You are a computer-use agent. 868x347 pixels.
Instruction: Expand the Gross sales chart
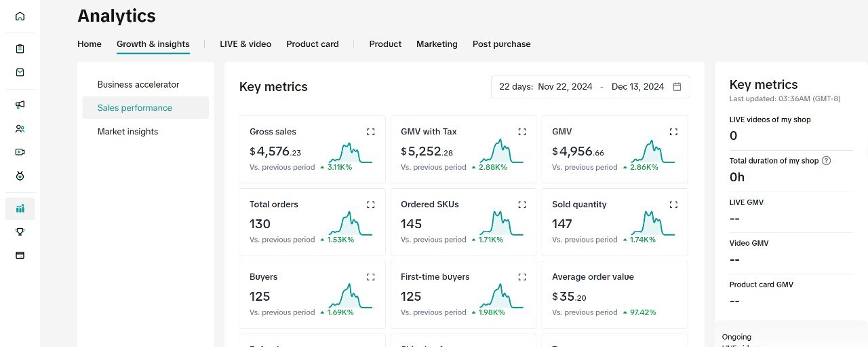pyautogui.click(x=370, y=132)
